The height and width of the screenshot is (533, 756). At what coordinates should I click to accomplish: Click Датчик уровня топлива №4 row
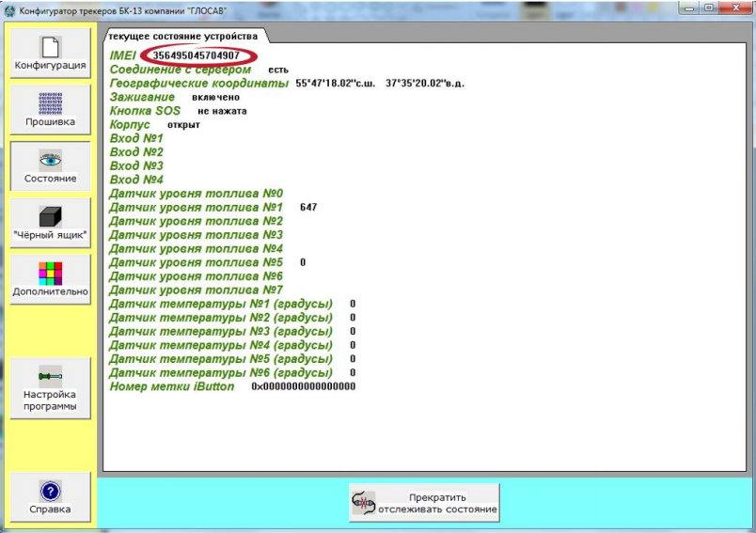pos(196,249)
